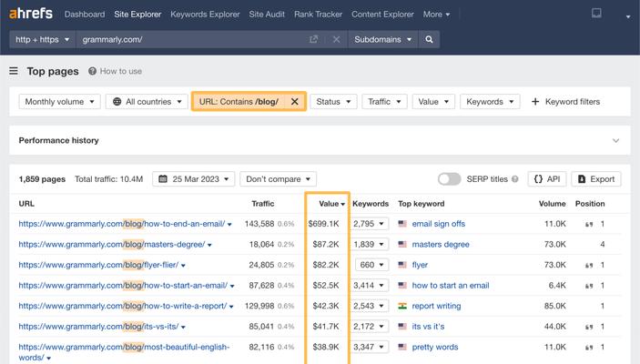
Task: Click the how to start an email keyword
Action: click(451, 285)
